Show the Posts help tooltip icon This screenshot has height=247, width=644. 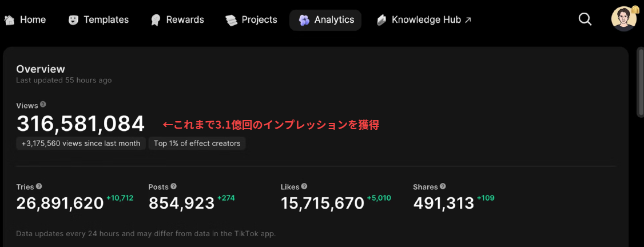(174, 186)
